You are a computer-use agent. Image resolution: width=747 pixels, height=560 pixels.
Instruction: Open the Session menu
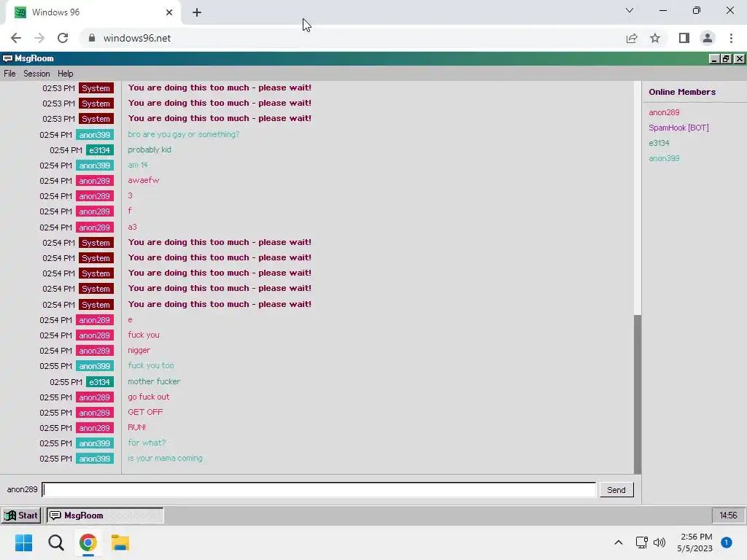[36, 74]
